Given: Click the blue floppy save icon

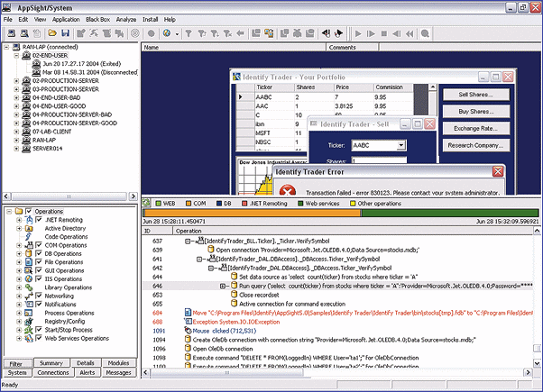Looking at the screenshot, I should point(66,33).
